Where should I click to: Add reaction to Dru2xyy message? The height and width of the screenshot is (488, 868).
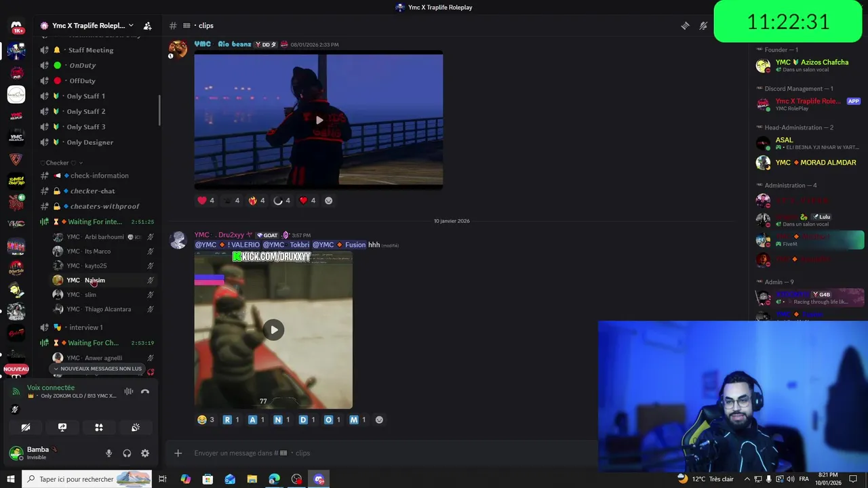(379, 420)
